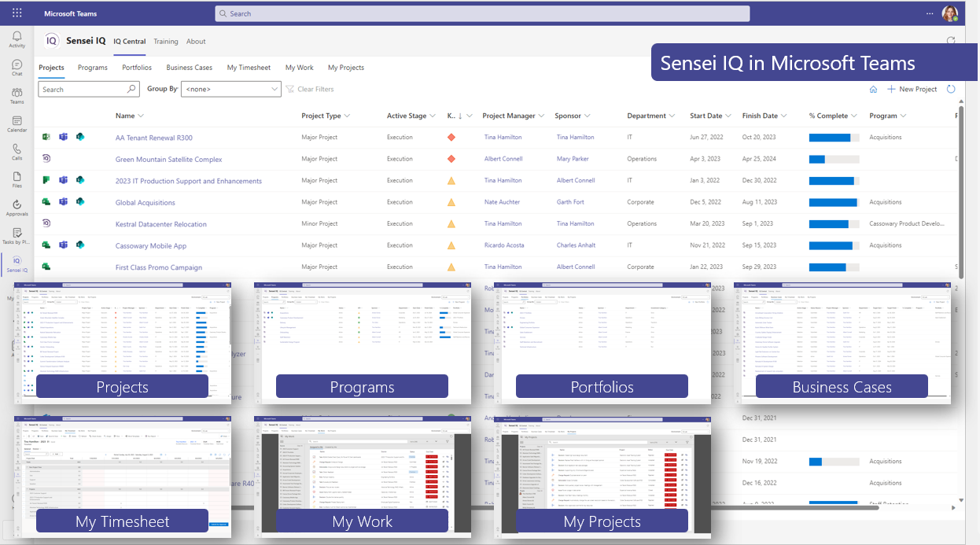Open the SharePoint icon for AA Tenant Renewal R300
The height and width of the screenshot is (545, 980).
(79, 137)
